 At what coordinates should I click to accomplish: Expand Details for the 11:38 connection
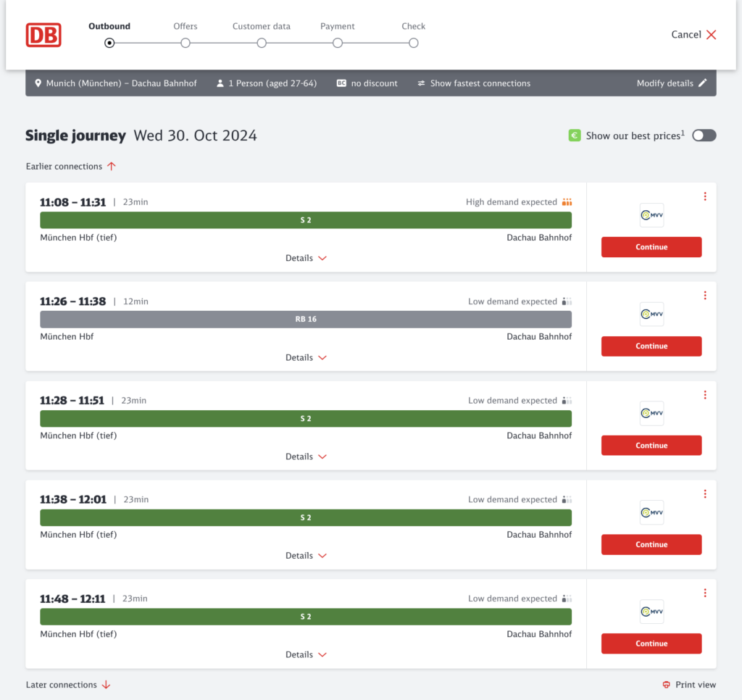[306, 556]
